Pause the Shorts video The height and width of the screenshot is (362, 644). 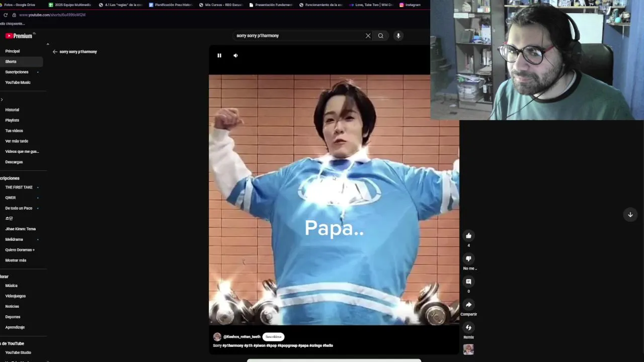pyautogui.click(x=219, y=55)
